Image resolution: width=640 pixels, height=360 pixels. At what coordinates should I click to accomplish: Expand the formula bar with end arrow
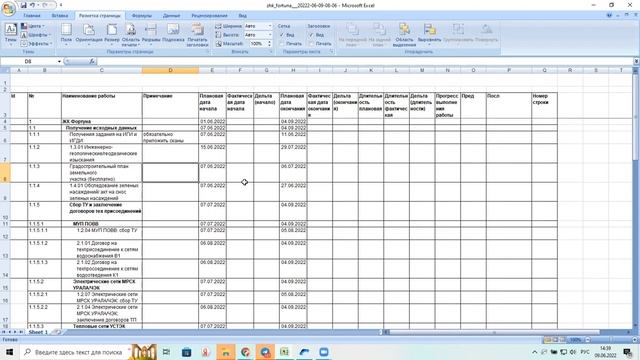(636, 61)
